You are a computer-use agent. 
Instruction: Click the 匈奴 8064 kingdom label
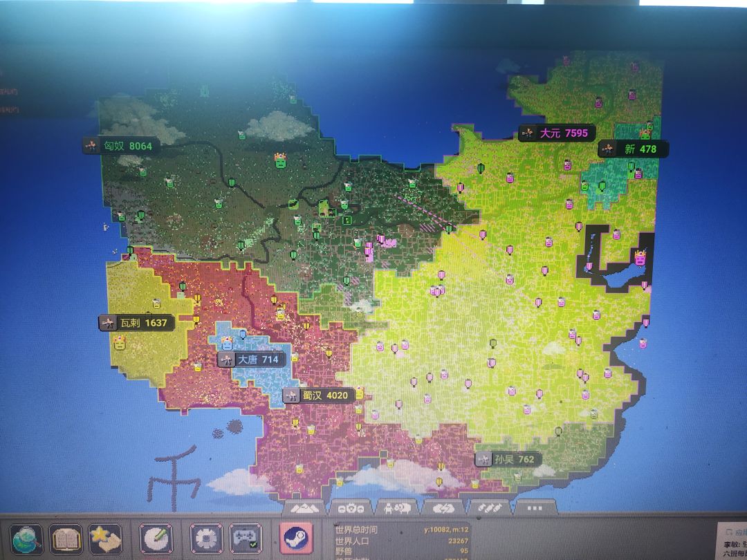(x=120, y=146)
